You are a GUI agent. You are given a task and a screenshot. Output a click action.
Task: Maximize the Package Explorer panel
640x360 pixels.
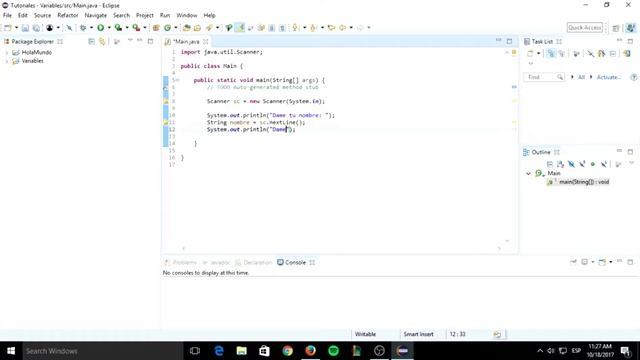(x=150, y=41)
